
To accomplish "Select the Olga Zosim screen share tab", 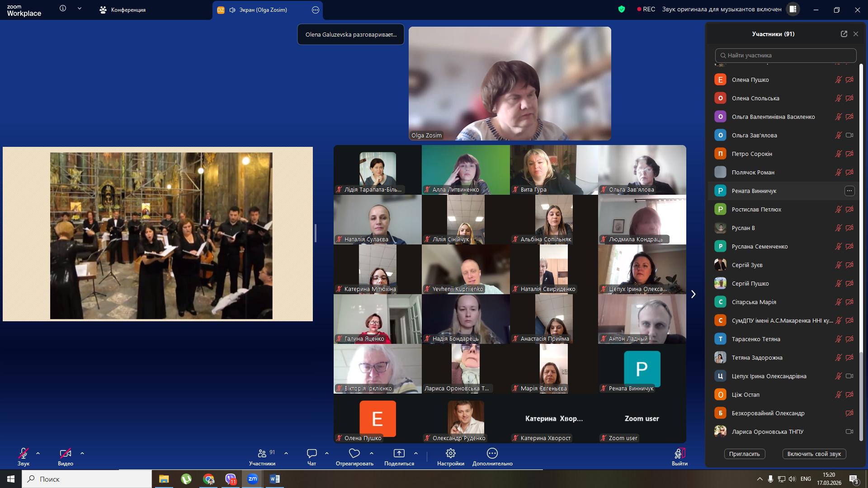I will point(262,10).
